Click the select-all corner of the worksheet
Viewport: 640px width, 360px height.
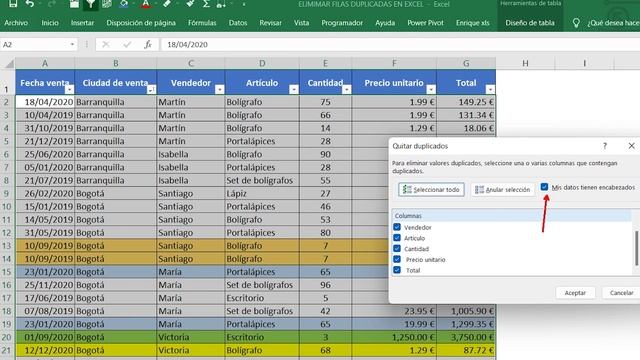point(9,63)
